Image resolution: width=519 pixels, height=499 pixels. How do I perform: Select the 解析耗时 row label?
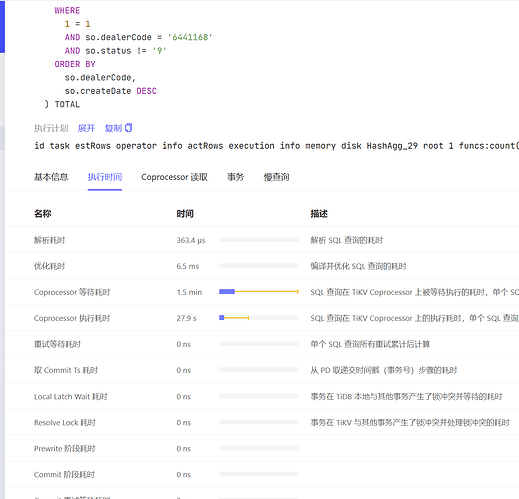[x=49, y=240]
